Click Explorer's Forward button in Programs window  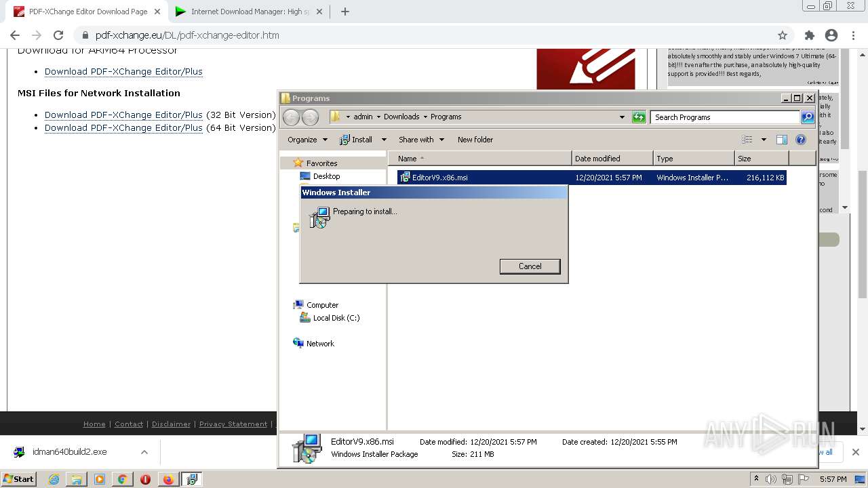(x=310, y=117)
